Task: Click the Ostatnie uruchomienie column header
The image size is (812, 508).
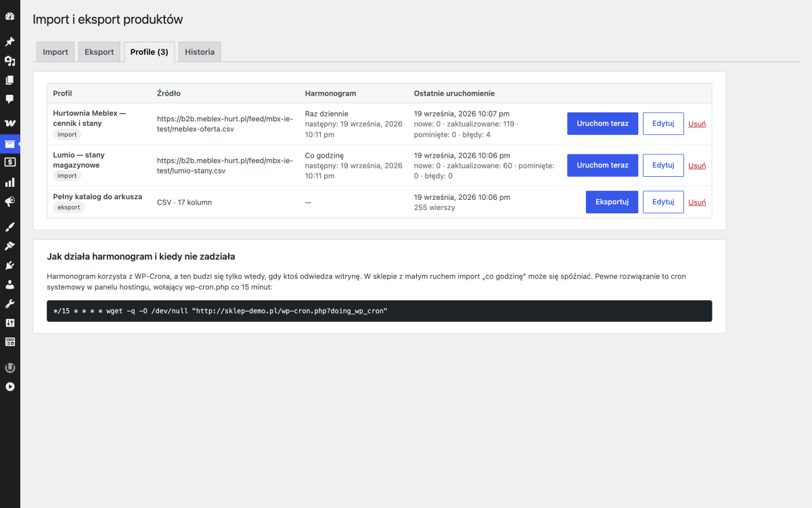Action: tap(454, 93)
